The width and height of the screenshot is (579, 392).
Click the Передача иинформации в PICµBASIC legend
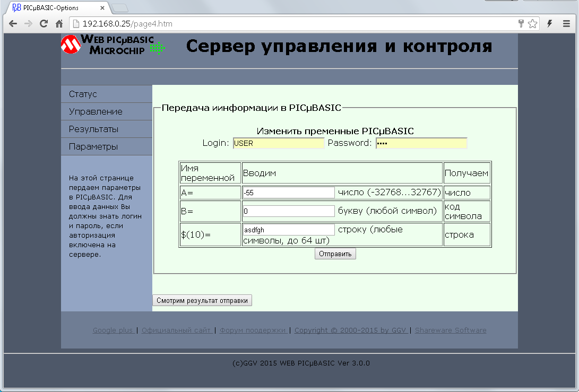[252, 108]
